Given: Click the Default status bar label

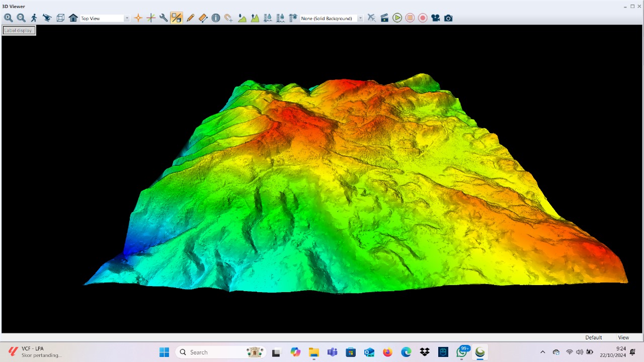Looking at the screenshot, I should click(593, 337).
